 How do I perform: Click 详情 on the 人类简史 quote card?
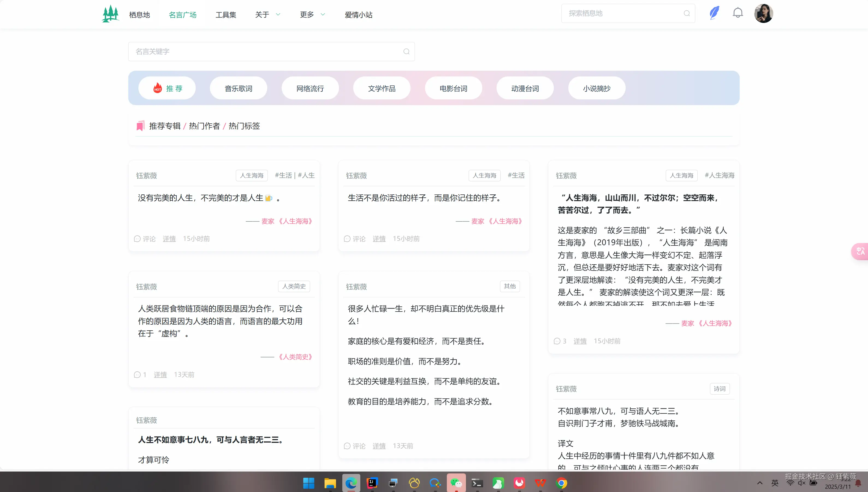pyautogui.click(x=160, y=374)
